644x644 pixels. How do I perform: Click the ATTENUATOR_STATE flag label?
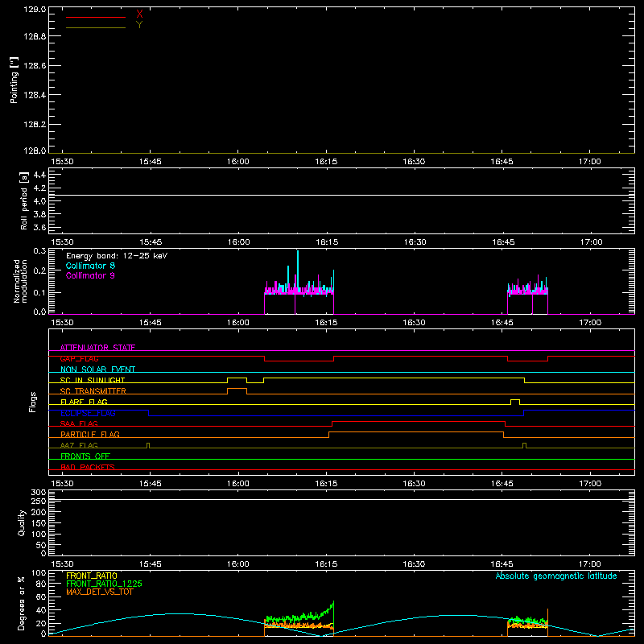pos(97,348)
